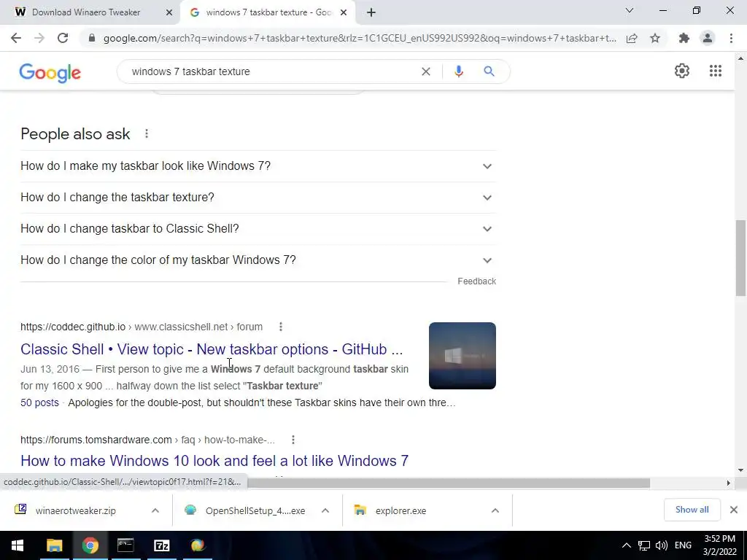The height and width of the screenshot is (560, 747).
Task: Click the forums.tomshardware.com breadcrumb URL
Action: coord(147,440)
